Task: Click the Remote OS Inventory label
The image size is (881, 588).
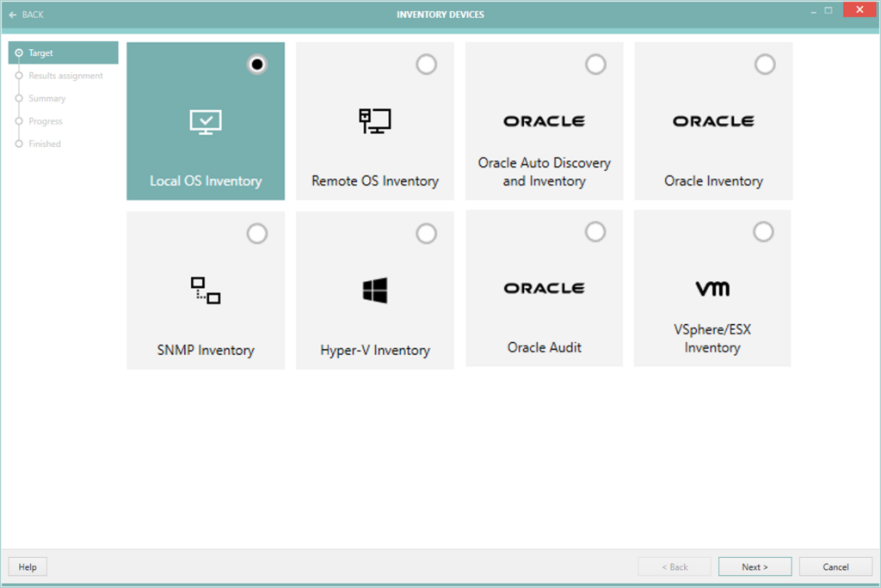Action: point(375,181)
